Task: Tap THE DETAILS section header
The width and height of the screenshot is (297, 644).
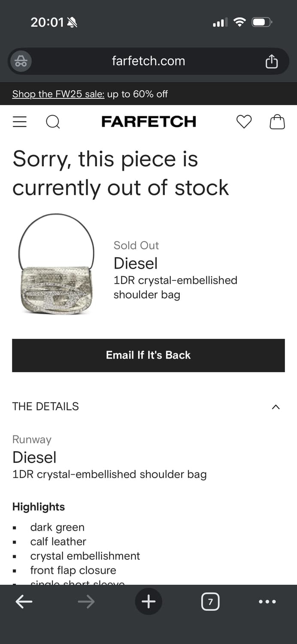Action: (45, 407)
